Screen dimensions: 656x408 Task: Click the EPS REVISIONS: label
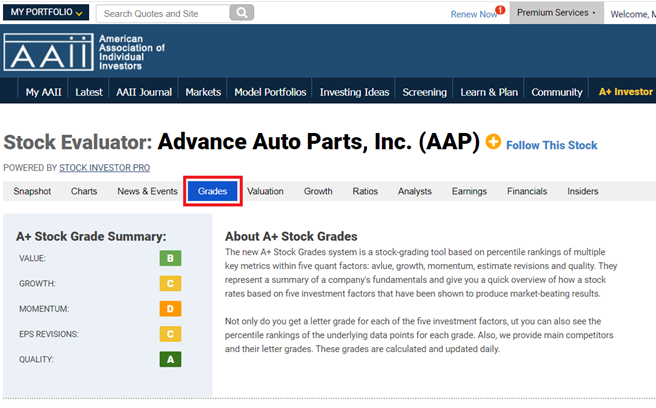[49, 334]
